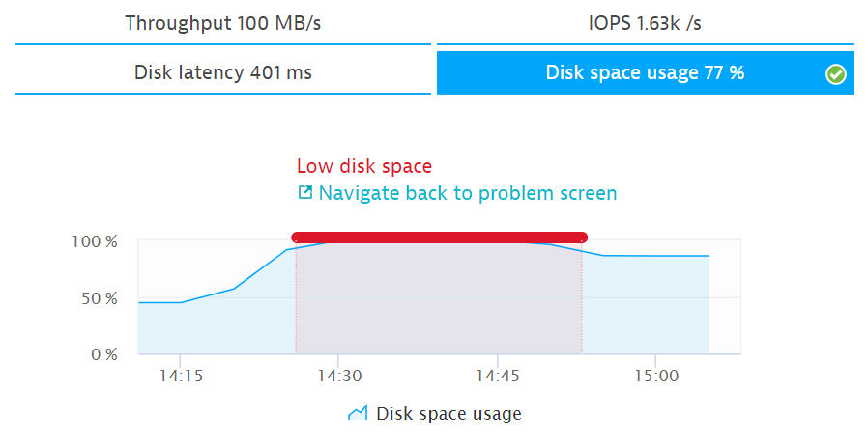Click the 15:00 time axis label
This screenshot has height=448, width=868.
coord(654,375)
